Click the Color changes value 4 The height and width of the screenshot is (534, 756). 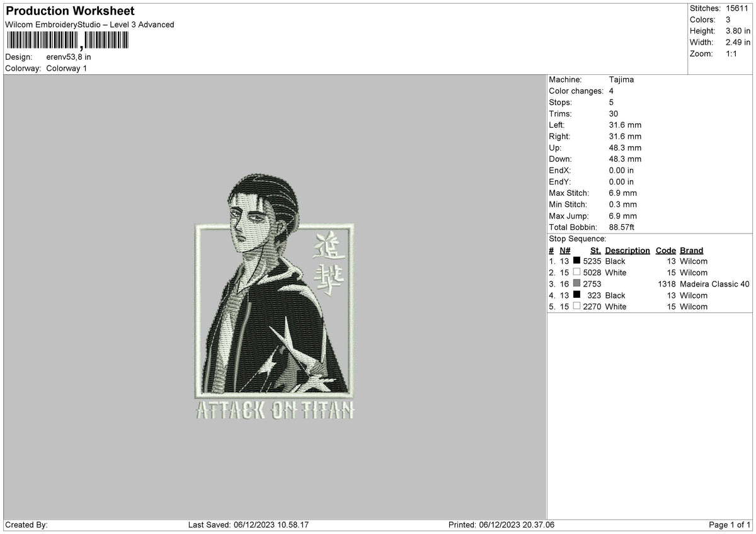[612, 91]
